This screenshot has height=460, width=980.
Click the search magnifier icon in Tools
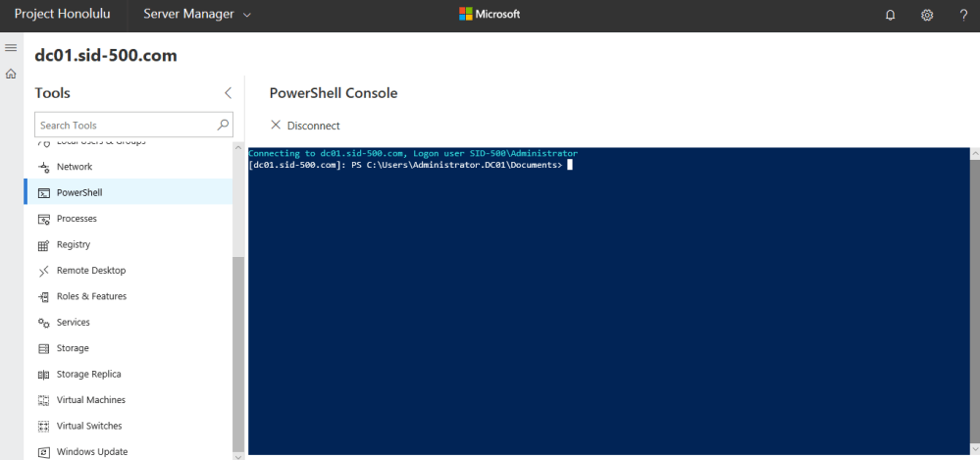click(x=223, y=125)
